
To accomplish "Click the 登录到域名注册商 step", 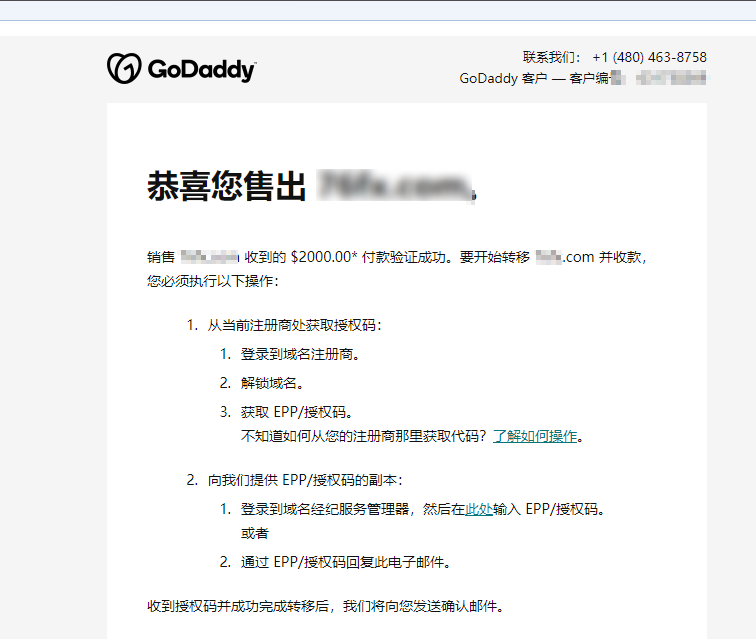I will point(300,354).
